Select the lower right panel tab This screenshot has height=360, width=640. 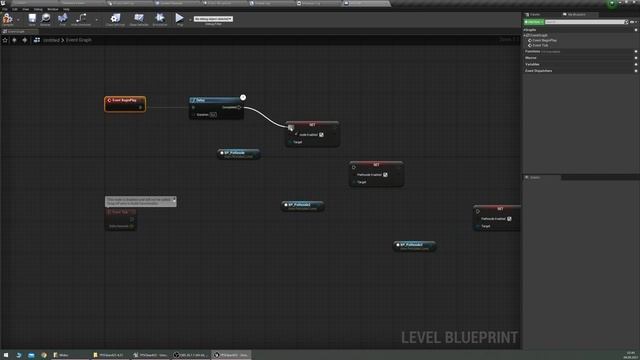coord(542,178)
